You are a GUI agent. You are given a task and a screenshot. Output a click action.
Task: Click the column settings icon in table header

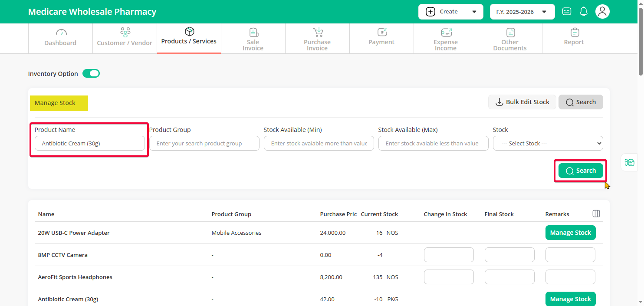[x=596, y=214]
